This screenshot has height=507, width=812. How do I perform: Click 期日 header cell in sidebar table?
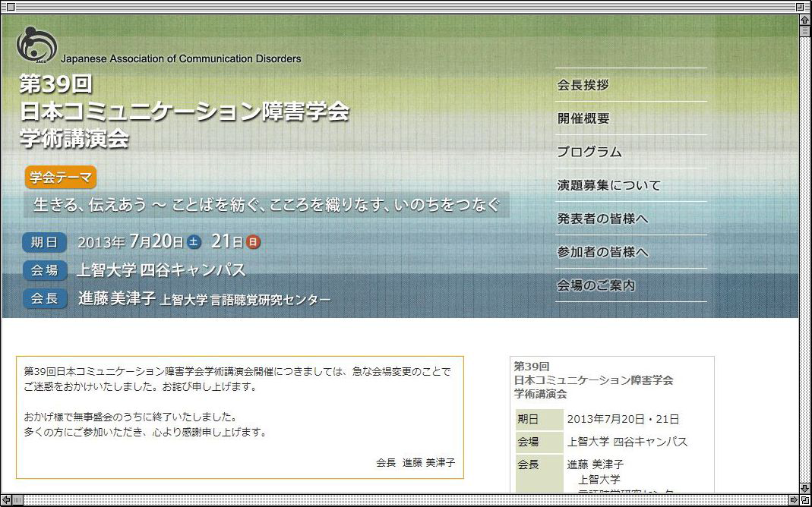(539, 419)
